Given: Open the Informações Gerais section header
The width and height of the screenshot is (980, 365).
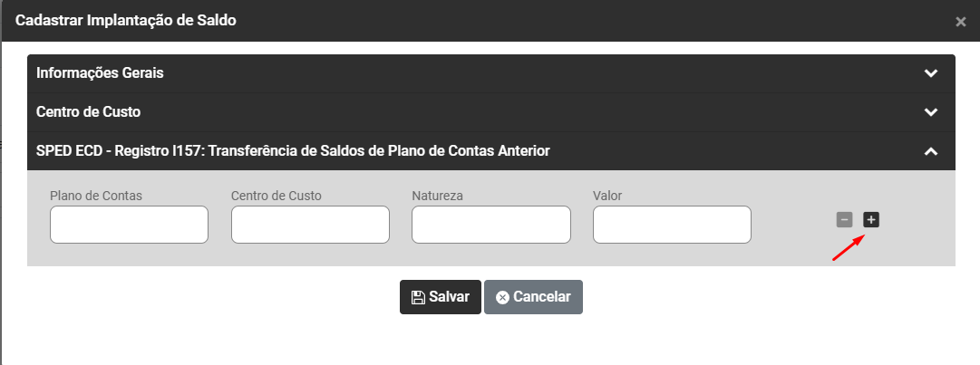Looking at the screenshot, I should point(100,73).
